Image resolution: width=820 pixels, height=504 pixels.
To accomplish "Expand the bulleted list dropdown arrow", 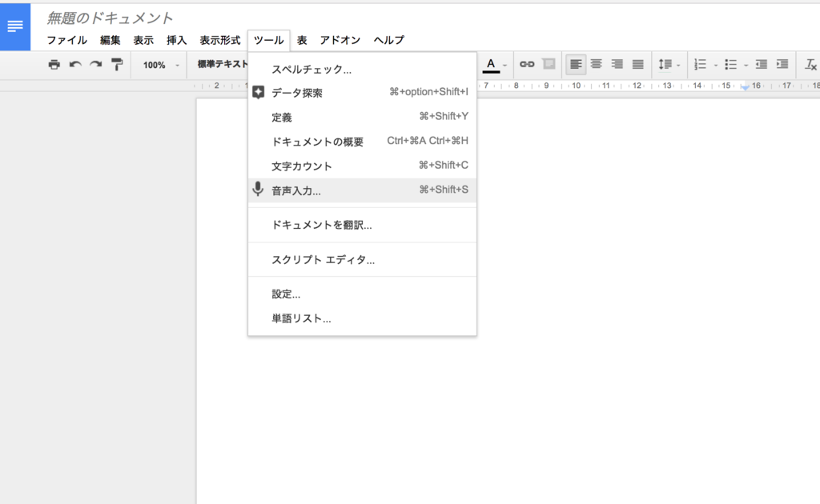I will (746, 66).
